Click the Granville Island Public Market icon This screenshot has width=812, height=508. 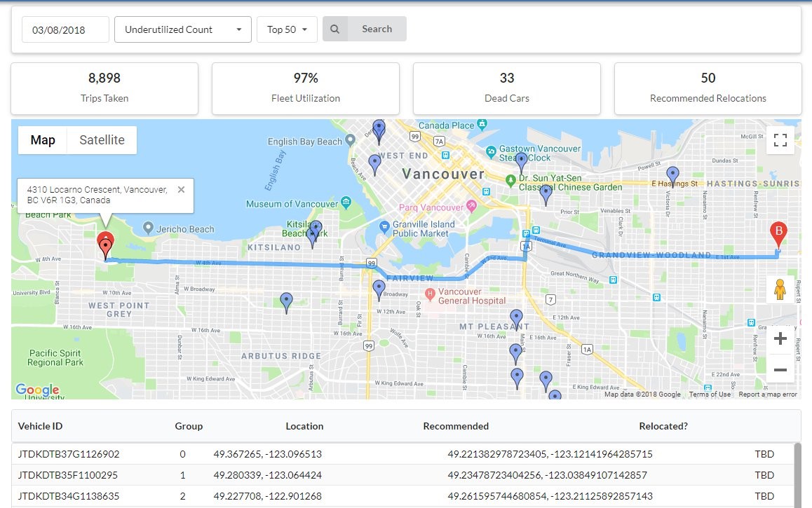[x=384, y=226]
